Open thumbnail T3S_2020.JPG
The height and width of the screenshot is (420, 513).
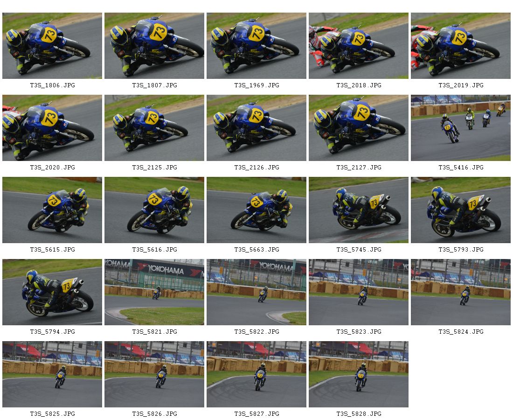pyautogui.click(x=52, y=128)
